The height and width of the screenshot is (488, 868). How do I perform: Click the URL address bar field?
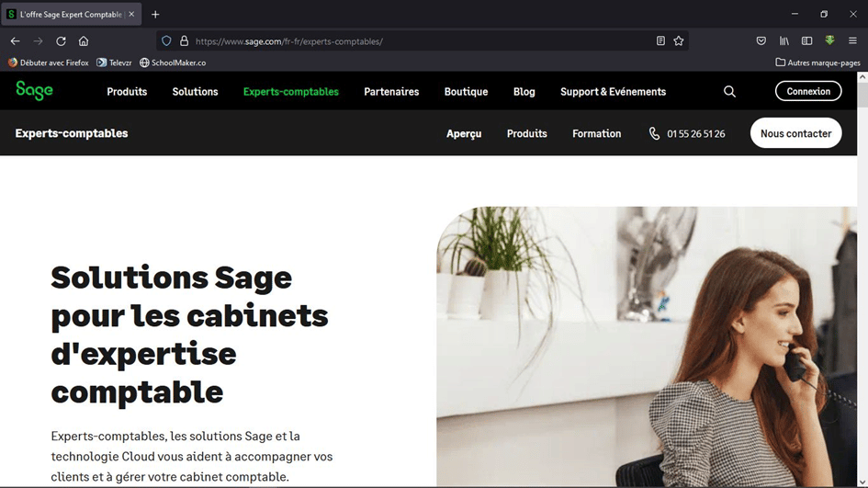pyautogui.click(x=422, y=41)
